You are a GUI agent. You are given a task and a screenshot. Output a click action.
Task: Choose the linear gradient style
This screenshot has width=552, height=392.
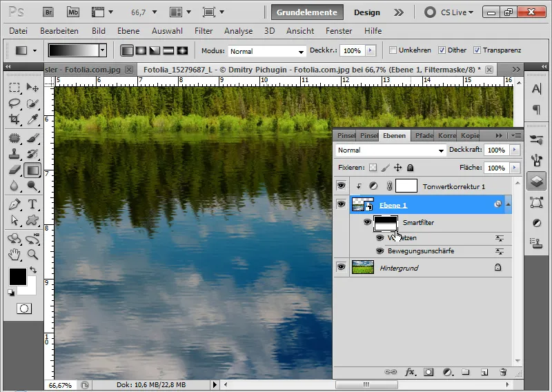click(x=127, y=50)
